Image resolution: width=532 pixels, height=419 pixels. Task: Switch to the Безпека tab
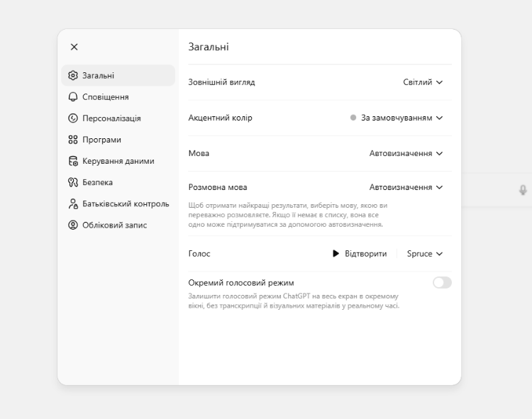point(97,182)
